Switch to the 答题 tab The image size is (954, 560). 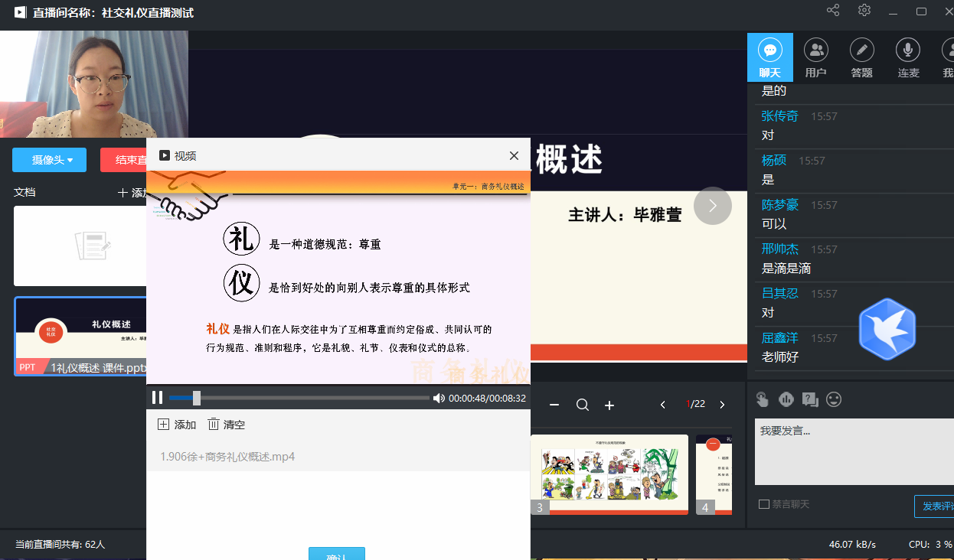click(861, 58)
